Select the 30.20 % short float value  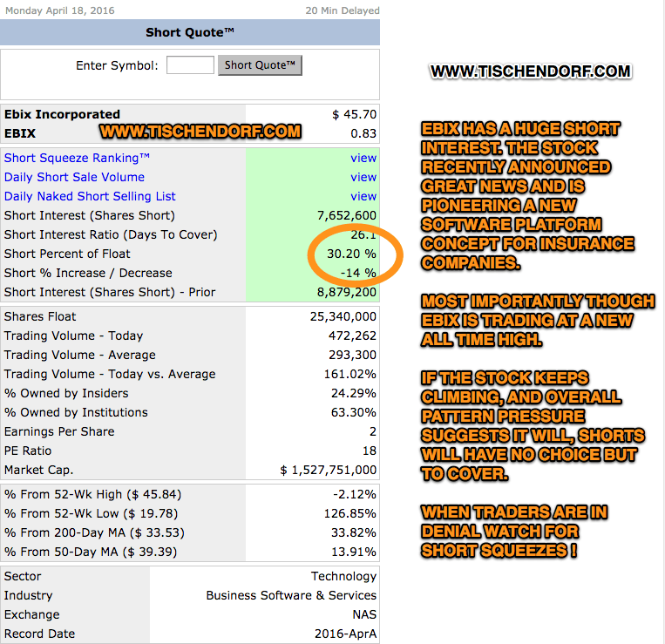click(x=351, y=254)
